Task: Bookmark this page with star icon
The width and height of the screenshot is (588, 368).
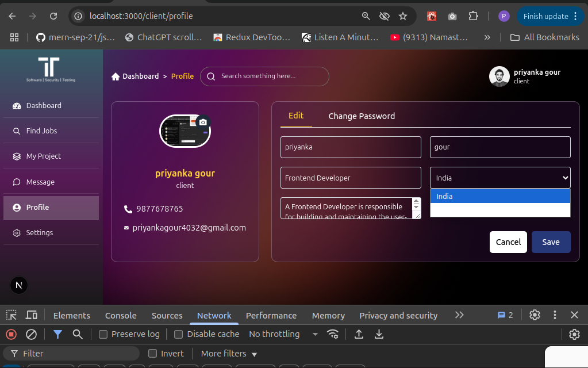Action: click(x=403, y=16)
